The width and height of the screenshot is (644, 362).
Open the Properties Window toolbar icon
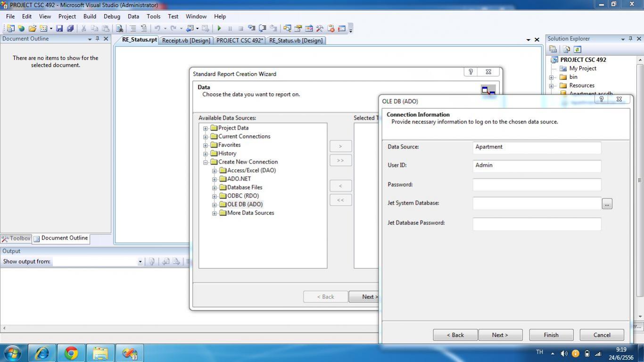pyautogui.click(x=298, y=28)
